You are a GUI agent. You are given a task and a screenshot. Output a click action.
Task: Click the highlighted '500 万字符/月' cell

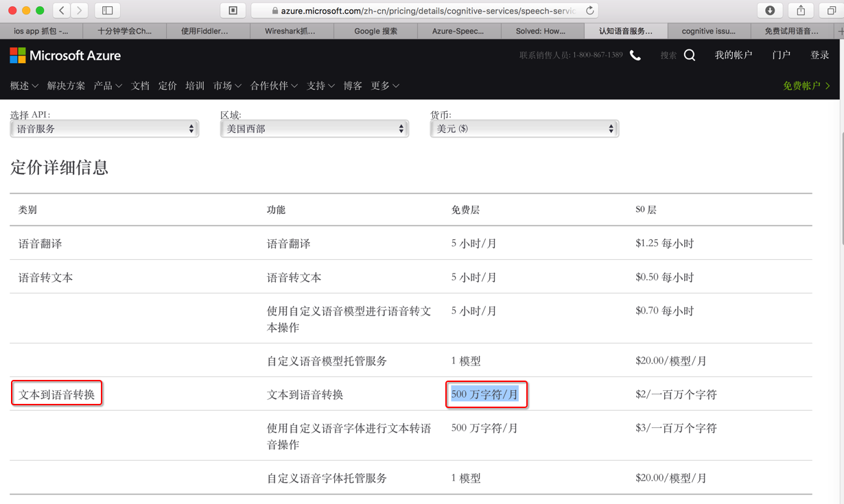[484, 394]
